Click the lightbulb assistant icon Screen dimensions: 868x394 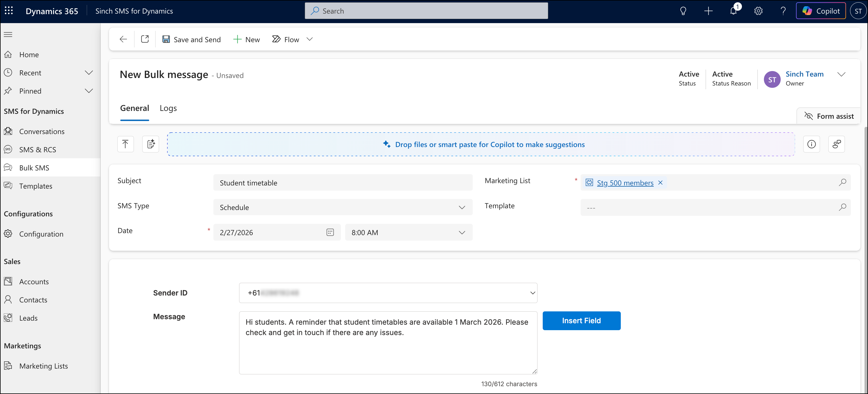coord(683,11)
